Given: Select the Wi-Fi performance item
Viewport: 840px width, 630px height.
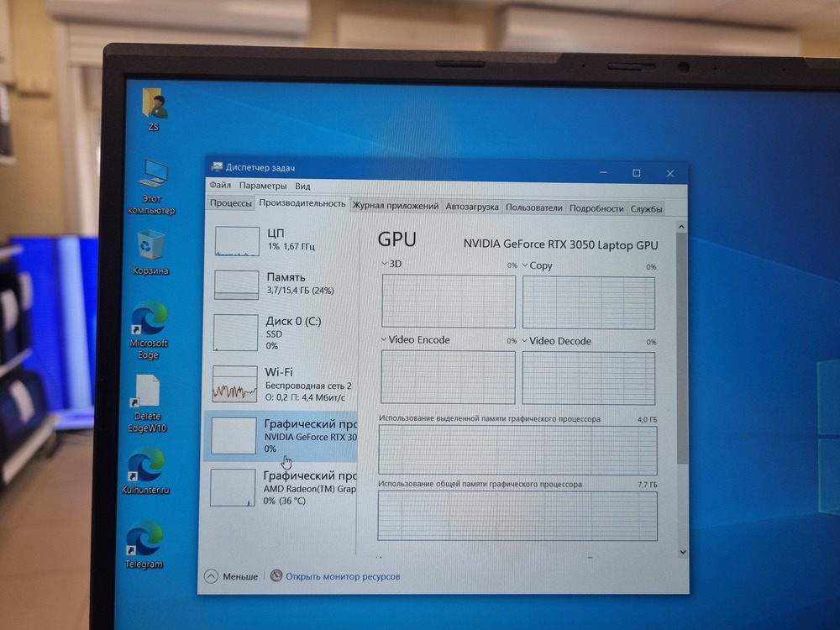Looking at the screenshot, I should (x=281, y=384).
